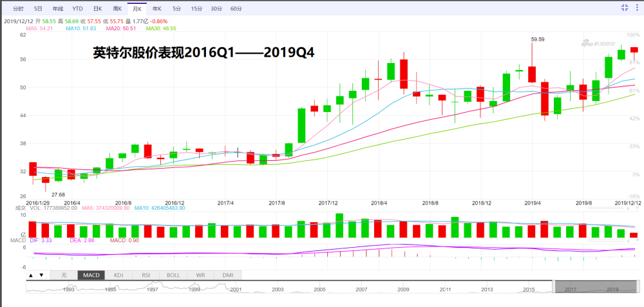
Task: Exit fullscreen using the collapse arrows icon
Action: 624,7
